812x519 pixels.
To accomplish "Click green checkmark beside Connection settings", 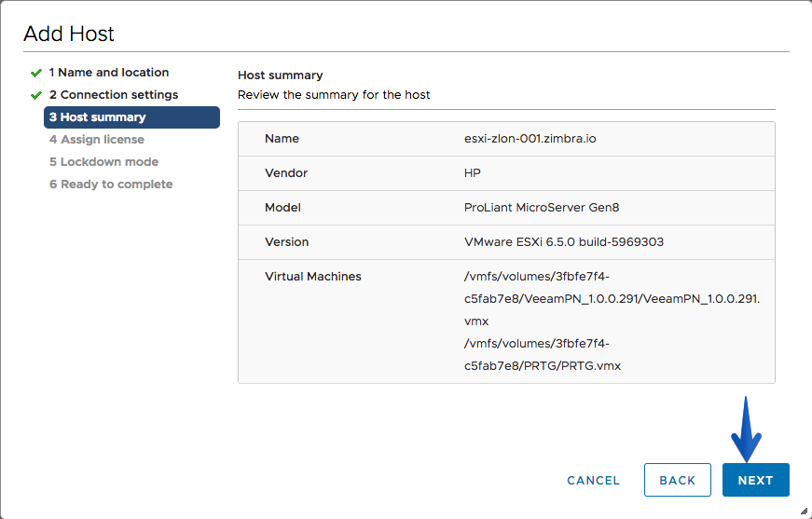I will tap(36, 95).
